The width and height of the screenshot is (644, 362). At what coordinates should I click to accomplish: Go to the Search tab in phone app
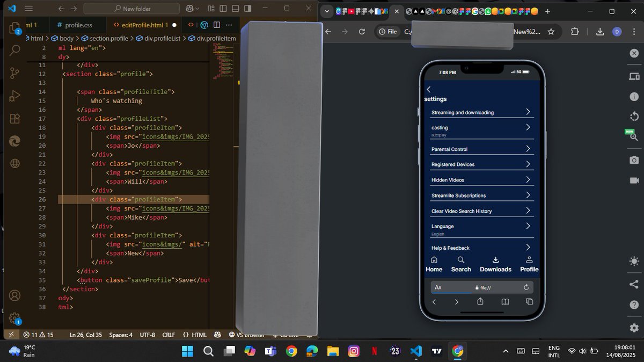461,264
